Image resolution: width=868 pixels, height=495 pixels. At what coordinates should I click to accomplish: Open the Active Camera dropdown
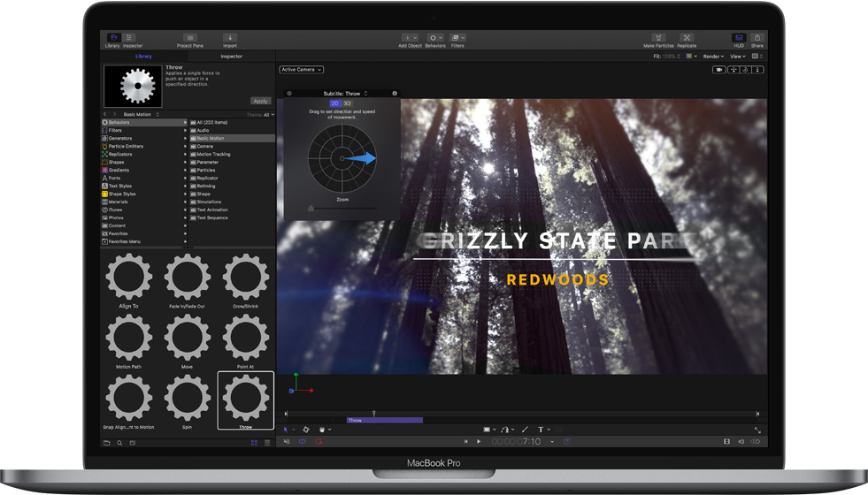tap(302, 70)
